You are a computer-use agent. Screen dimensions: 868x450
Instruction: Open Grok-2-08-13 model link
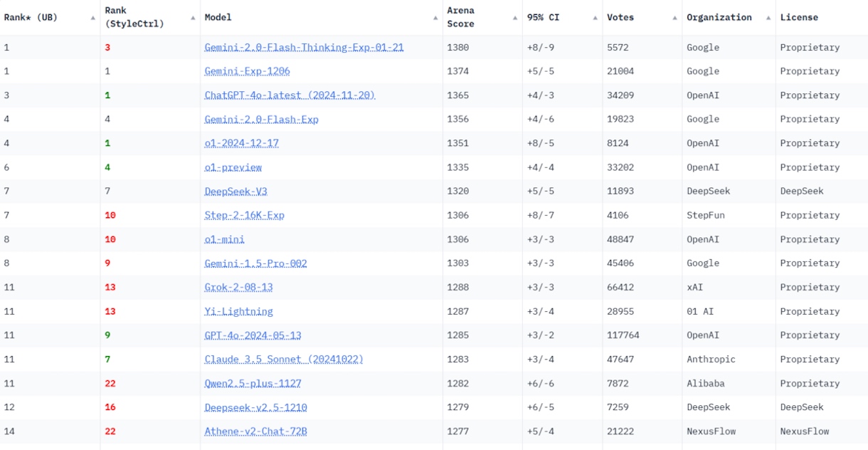[238, 288]
